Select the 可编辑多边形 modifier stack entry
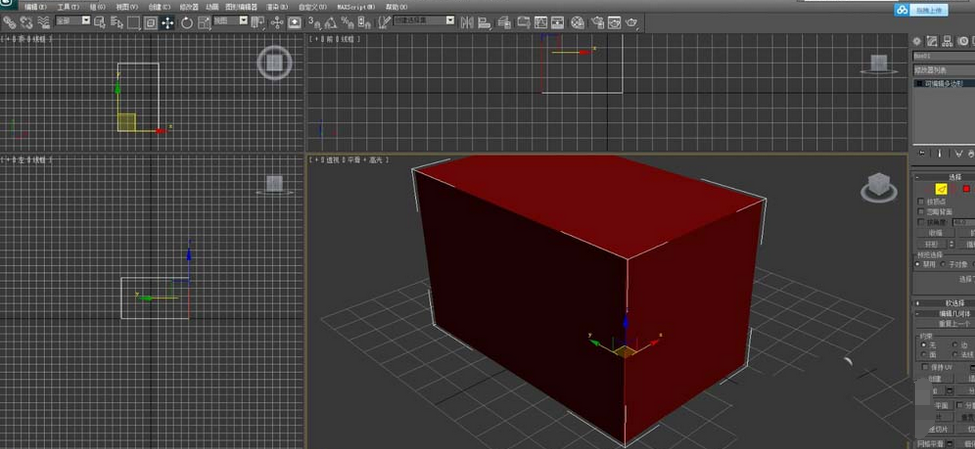The image size is (975, 449). point(945,84)
